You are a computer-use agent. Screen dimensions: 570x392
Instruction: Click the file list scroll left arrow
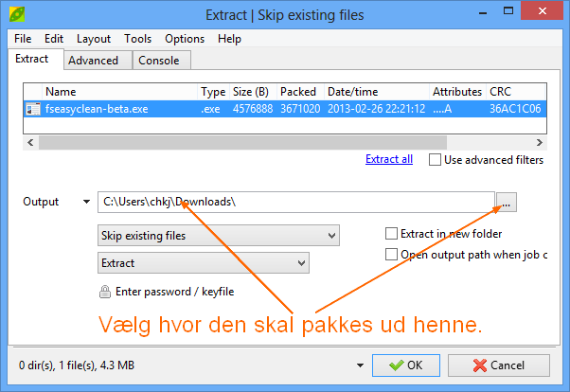pyautogui.click(x=30, y=143)
